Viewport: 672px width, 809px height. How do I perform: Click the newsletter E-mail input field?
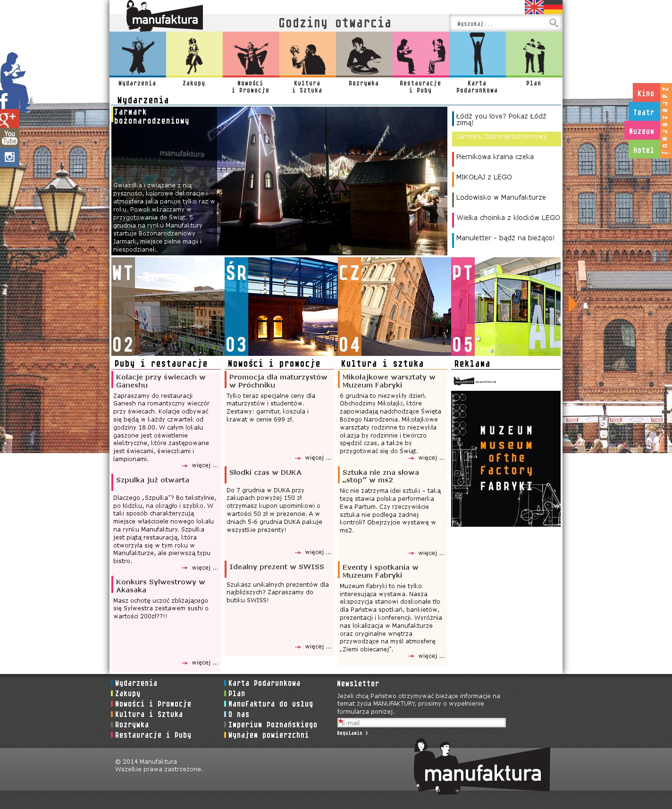coord(421,723)
